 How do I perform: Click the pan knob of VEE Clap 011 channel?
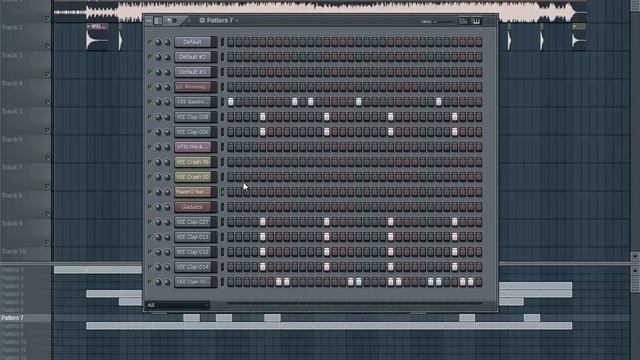[158, 237]
